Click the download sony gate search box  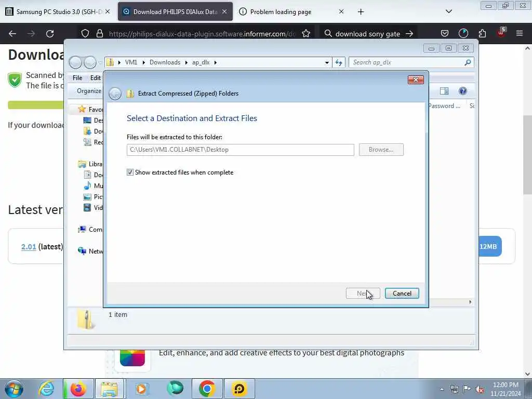367,34
